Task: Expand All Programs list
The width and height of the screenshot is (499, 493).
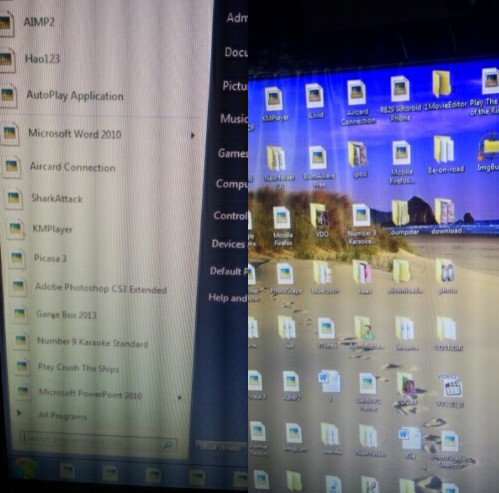Action: [62, 416]
